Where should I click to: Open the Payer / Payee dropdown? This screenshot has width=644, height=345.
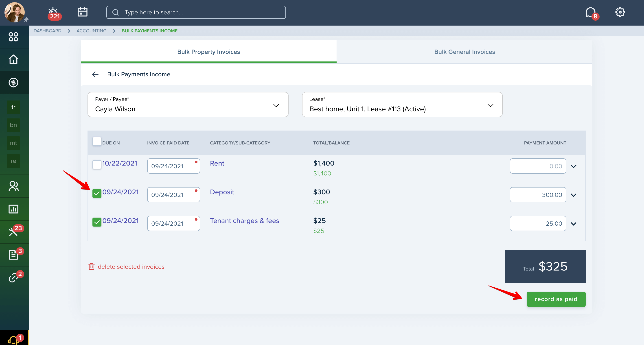pyautogui.click(x=188, y=105)
